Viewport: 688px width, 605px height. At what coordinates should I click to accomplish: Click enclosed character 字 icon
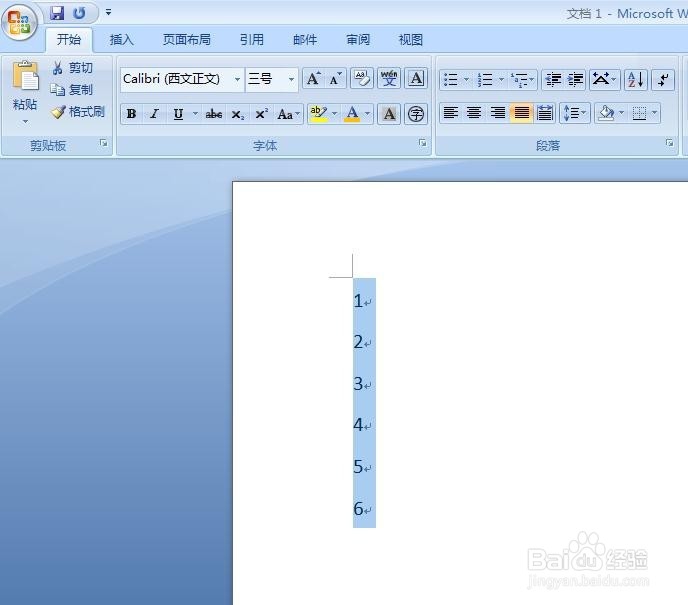416,114
